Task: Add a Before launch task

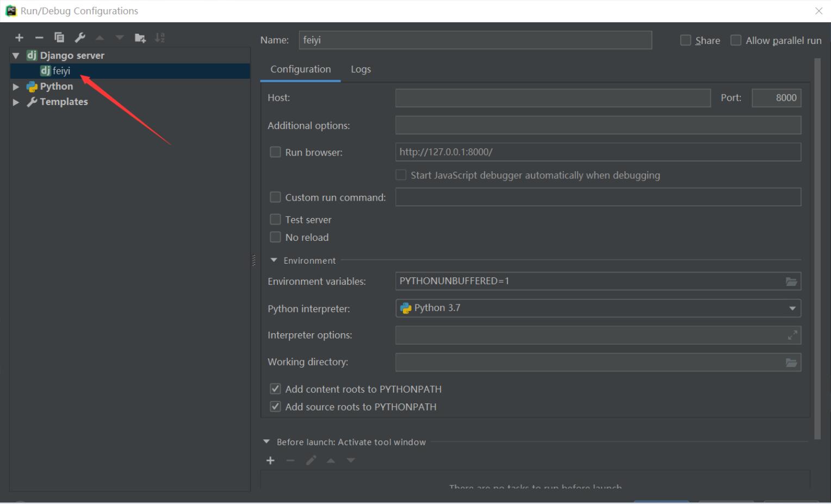Action: click(x=270, y=461)
